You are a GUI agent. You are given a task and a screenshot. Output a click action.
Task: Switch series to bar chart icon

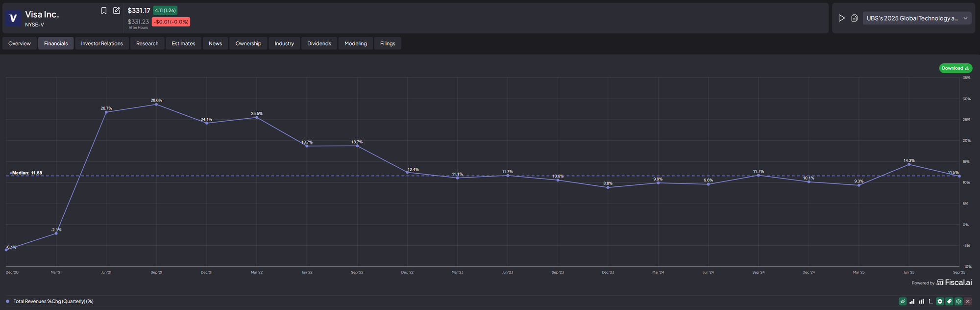click(x=912, y=302)
